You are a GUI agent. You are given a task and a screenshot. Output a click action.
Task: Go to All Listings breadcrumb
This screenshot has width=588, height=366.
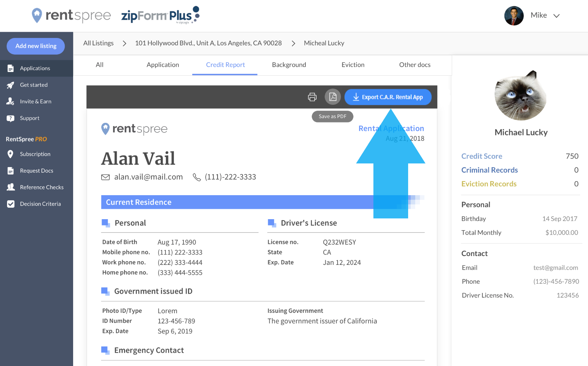click(x=98, y=43)
